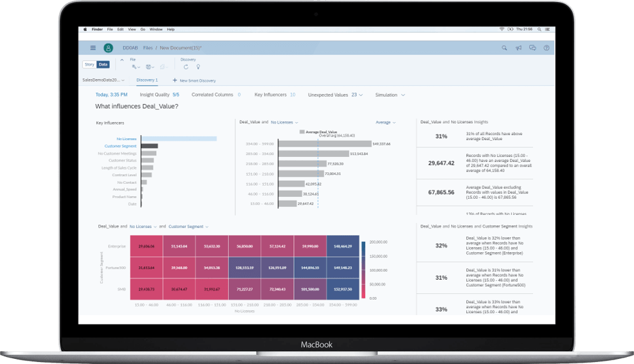This screenshot has width=634, height=364.
Task: Open notifications via the megaphone icon
Action: (x=518, y=48)
